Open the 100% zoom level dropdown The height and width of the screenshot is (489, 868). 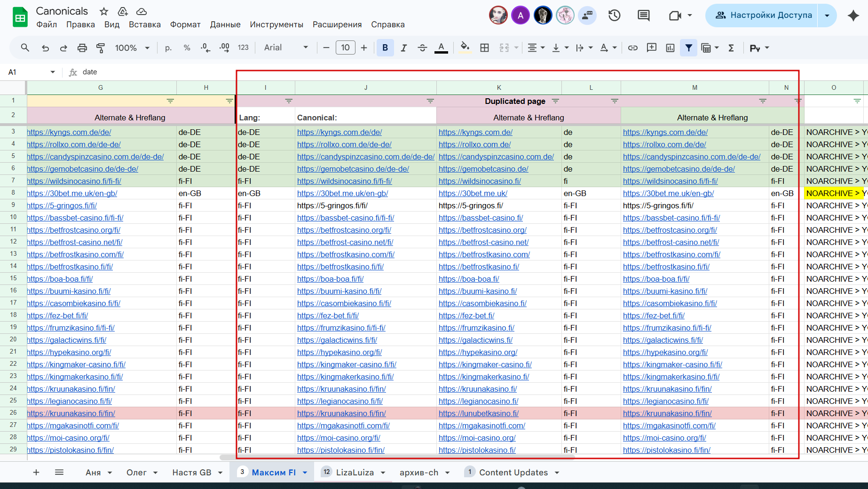(132, 48)
